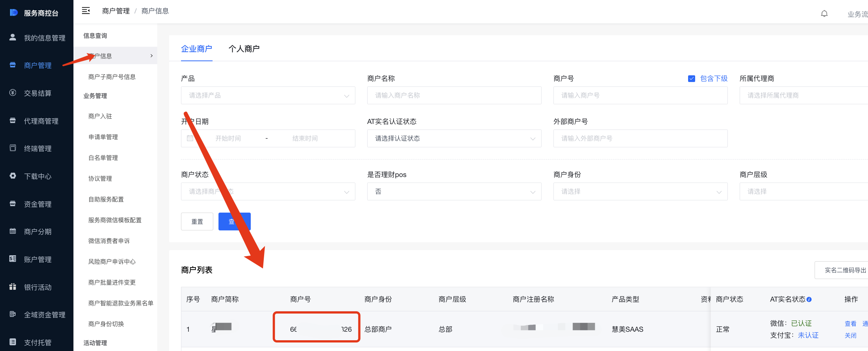Click the 慧美SAAS product type cell
This screenshot has height=351, width=868.
(628, 329)
